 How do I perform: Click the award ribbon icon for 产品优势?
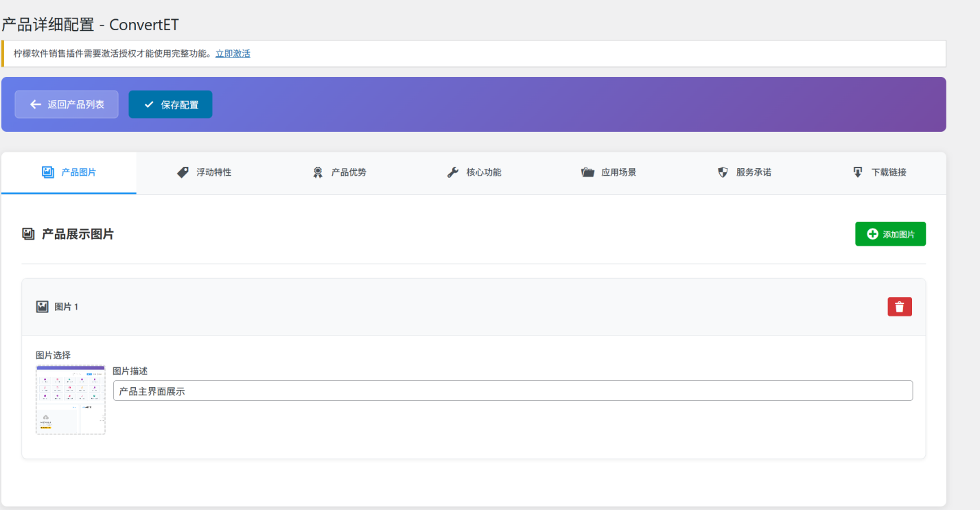pyautogui.click(x=318, y=173)
